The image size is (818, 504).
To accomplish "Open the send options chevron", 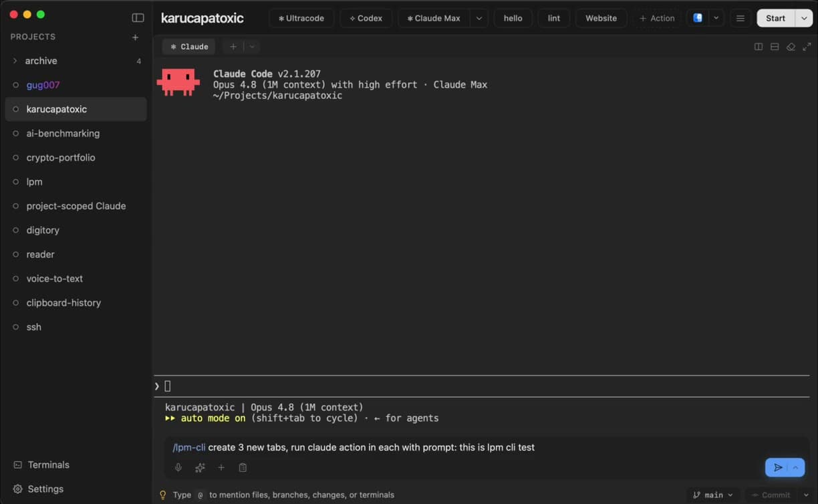I will [x=795, y=467].
